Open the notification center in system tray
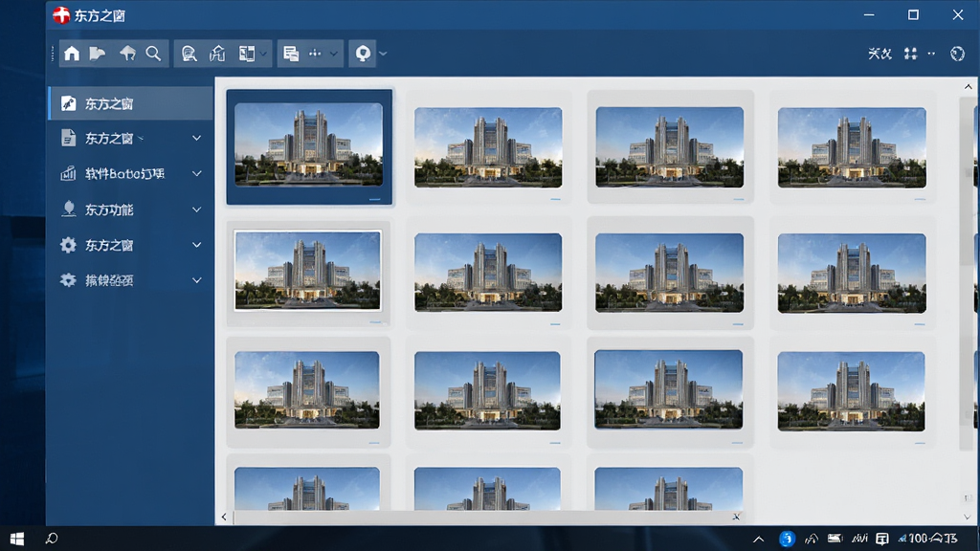 (881, 539)
